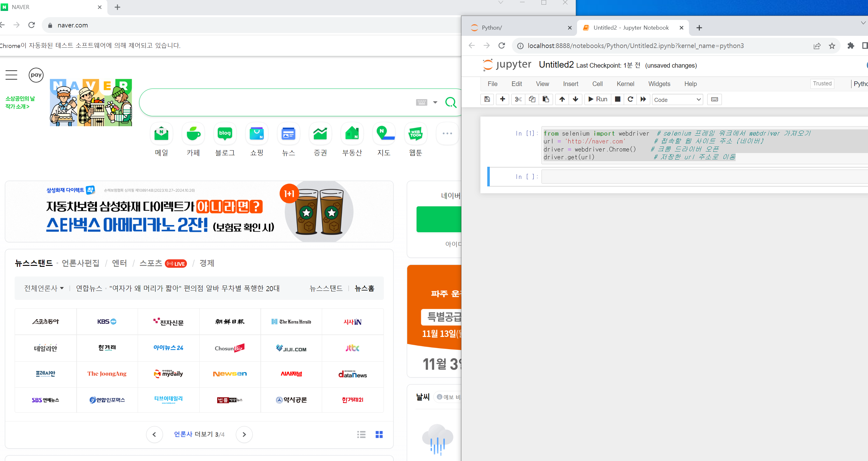Cut selected cells with the scissors icon

(x=518, y=99)
